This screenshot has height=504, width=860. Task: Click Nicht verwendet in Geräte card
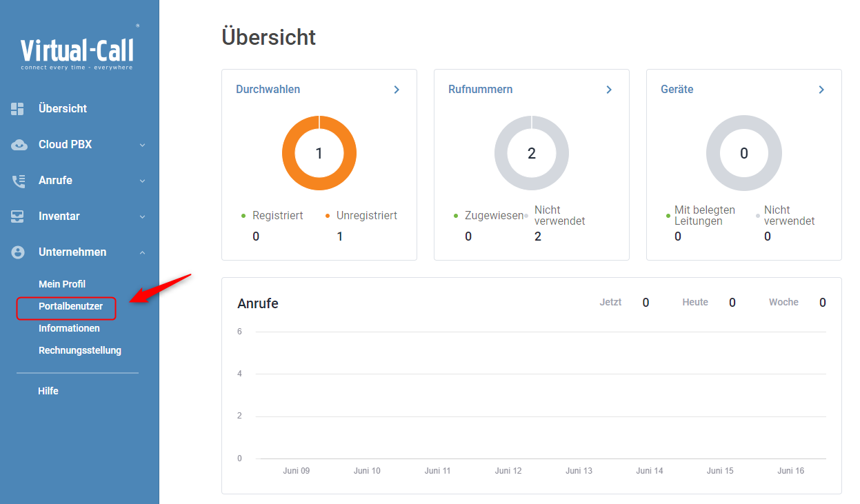(789, 216)
